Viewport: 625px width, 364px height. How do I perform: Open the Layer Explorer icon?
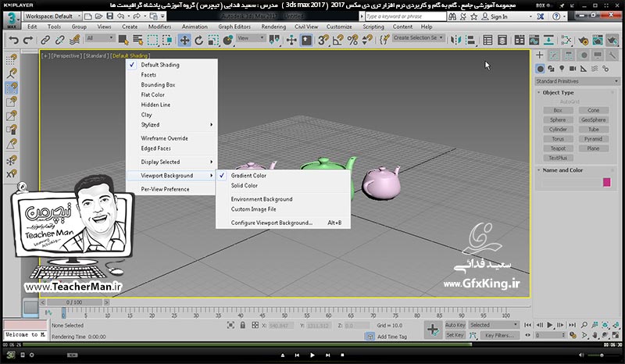502,41
